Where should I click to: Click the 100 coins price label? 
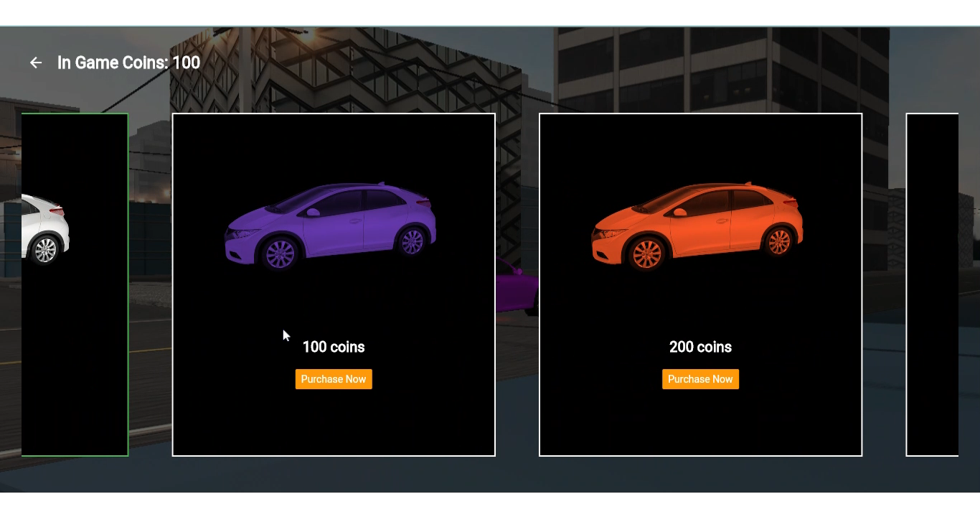[334, 347]
